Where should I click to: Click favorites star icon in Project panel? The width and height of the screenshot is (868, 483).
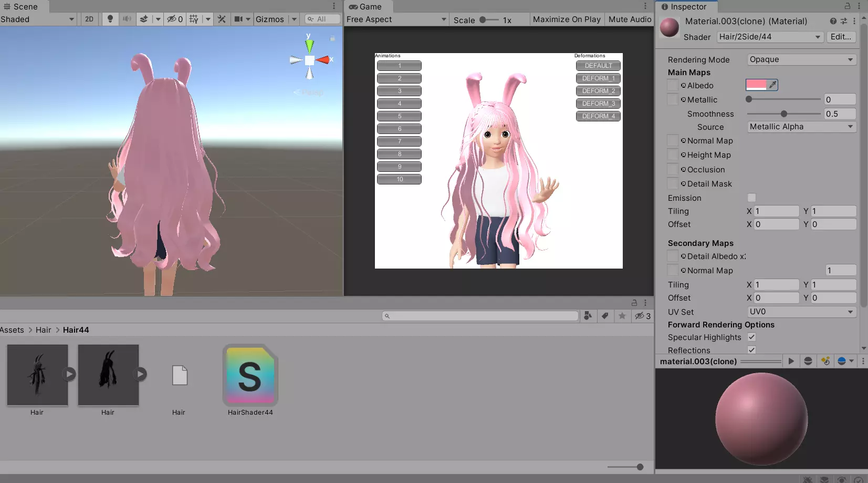tap(622, 316)
